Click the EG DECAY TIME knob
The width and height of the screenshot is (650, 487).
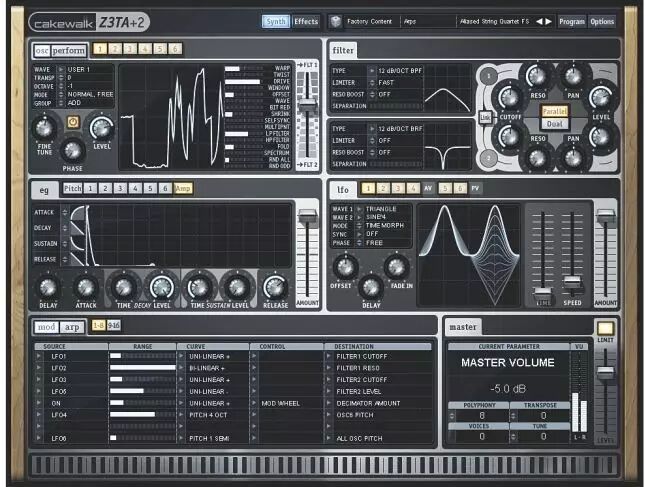pyautogui.click(x=124, y=288)
